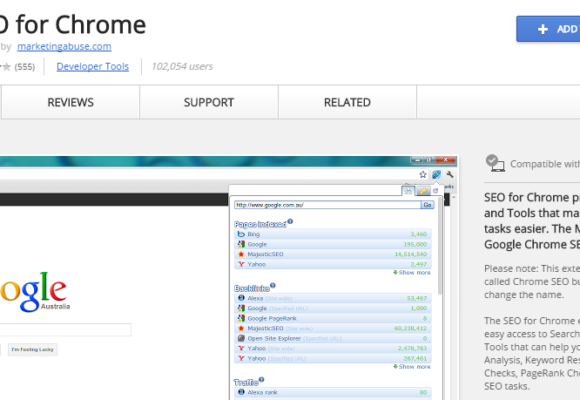Click the 102,054 users text

point(182,67)
